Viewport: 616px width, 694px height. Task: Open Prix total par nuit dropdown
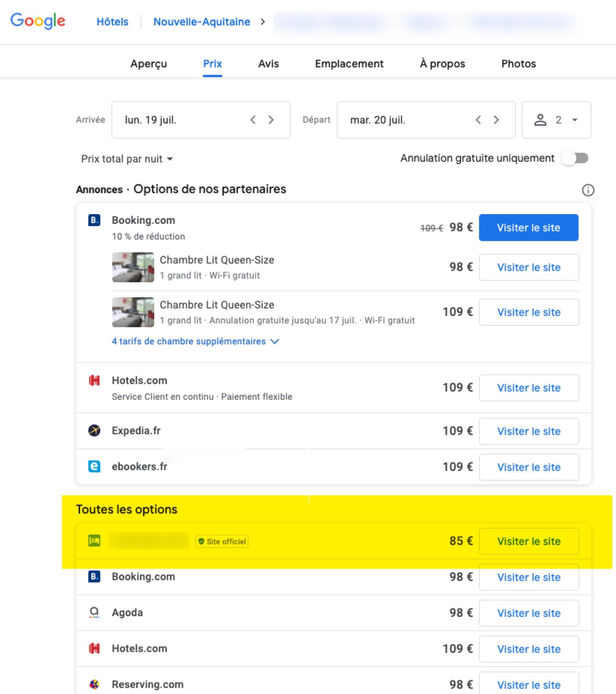point(127,159)
